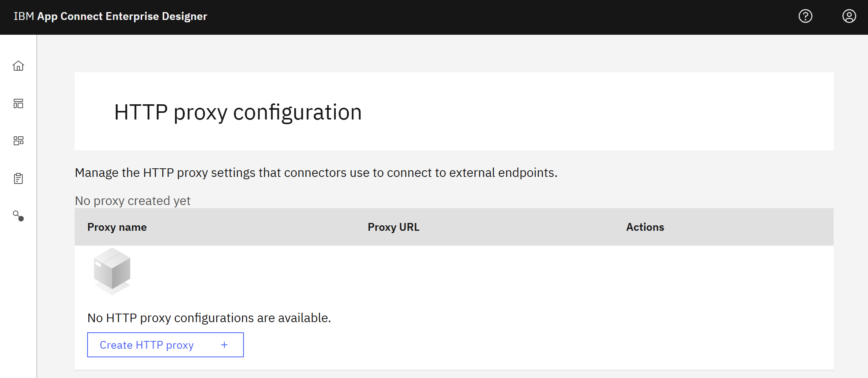Open the catalog grid icon in sidebar

(18, 141)
